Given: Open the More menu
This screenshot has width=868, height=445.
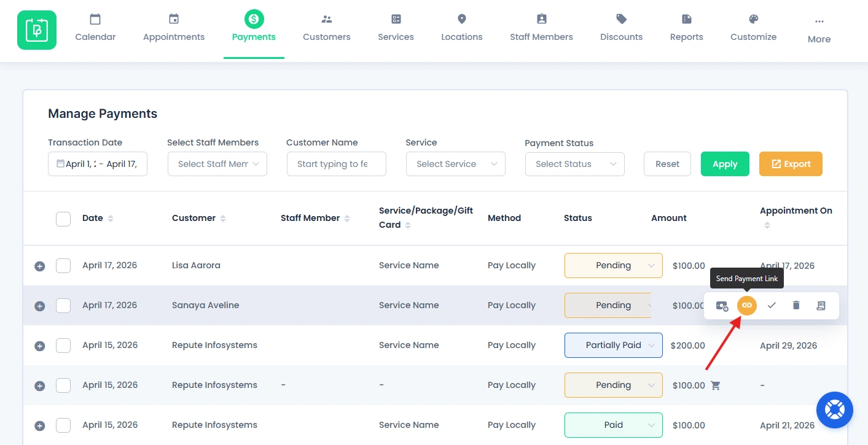Looking at the screenshot, I should pos(819,31).
